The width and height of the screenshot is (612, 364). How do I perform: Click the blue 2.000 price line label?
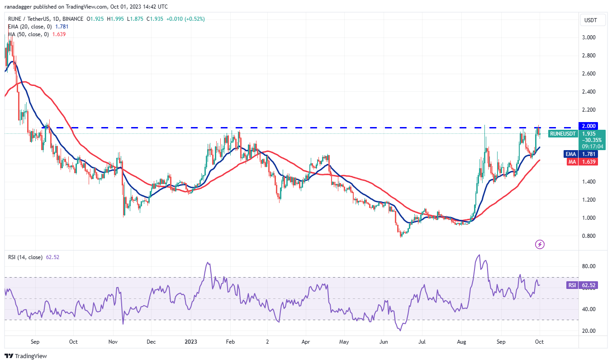point(588,126)
